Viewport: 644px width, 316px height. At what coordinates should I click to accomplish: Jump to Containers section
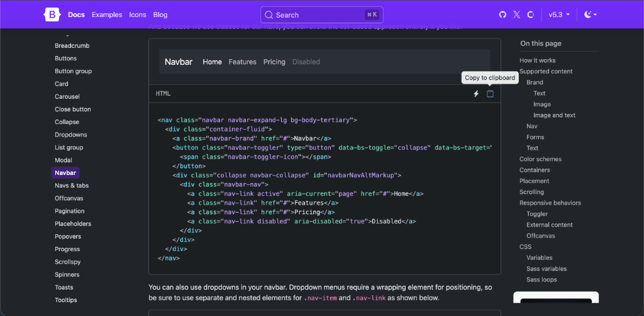pos(535,170)
